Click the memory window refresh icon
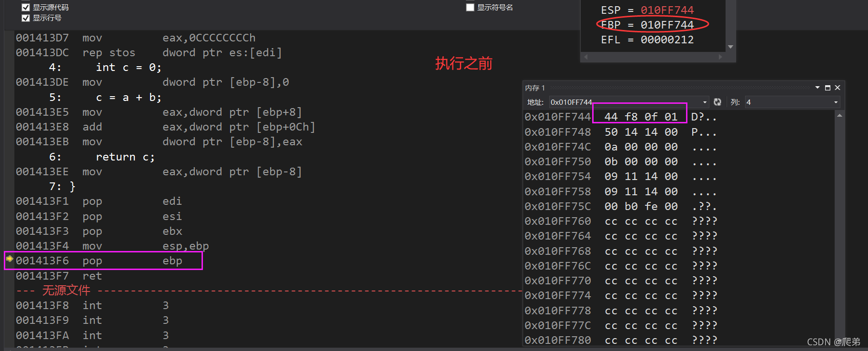This screenshot has width=868, height=351. 717,102
